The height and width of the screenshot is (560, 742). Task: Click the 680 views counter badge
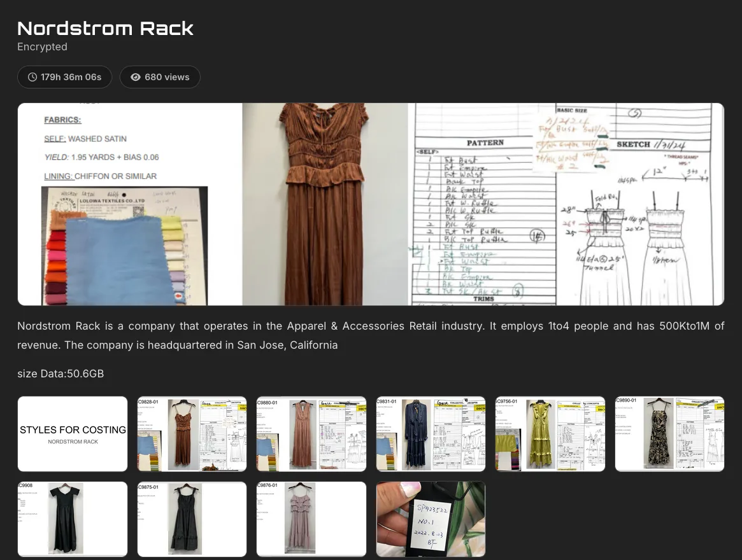[x=160, y=77]
